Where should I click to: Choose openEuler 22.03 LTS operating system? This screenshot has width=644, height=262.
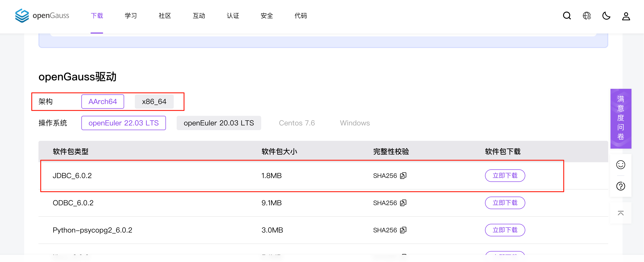click(x=123, y=123)
